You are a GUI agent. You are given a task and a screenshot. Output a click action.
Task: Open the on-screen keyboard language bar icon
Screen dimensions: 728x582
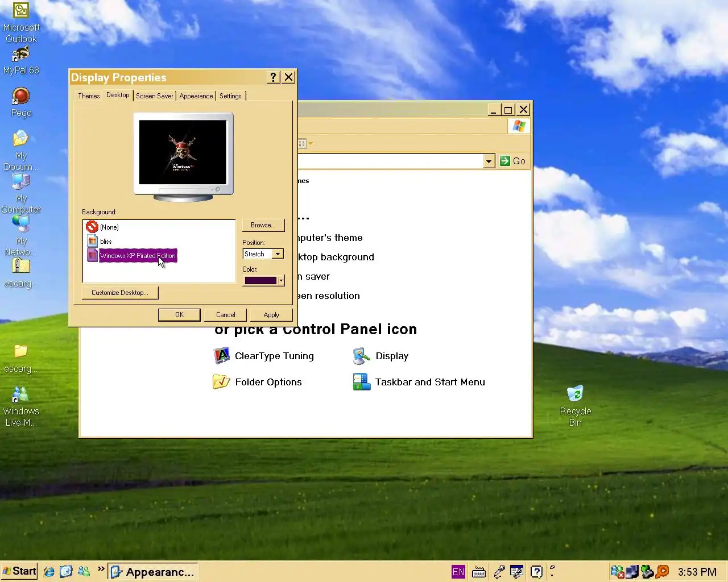point(479,572)
